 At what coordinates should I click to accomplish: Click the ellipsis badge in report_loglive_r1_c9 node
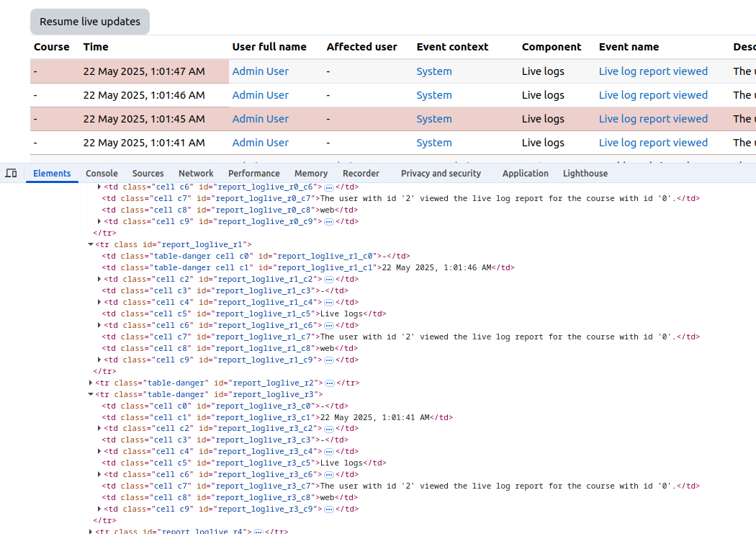[329, 360]
